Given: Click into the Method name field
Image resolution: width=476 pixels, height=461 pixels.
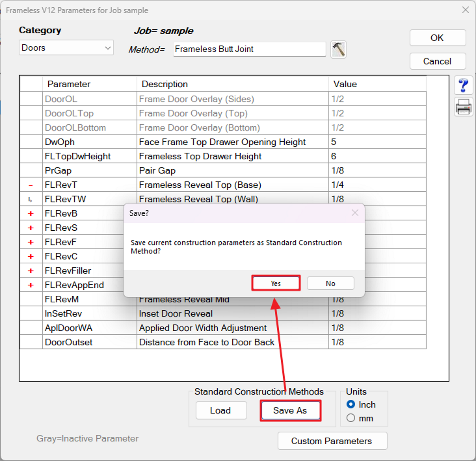Looking at the screenshot, I should click(x=249, y=49).
